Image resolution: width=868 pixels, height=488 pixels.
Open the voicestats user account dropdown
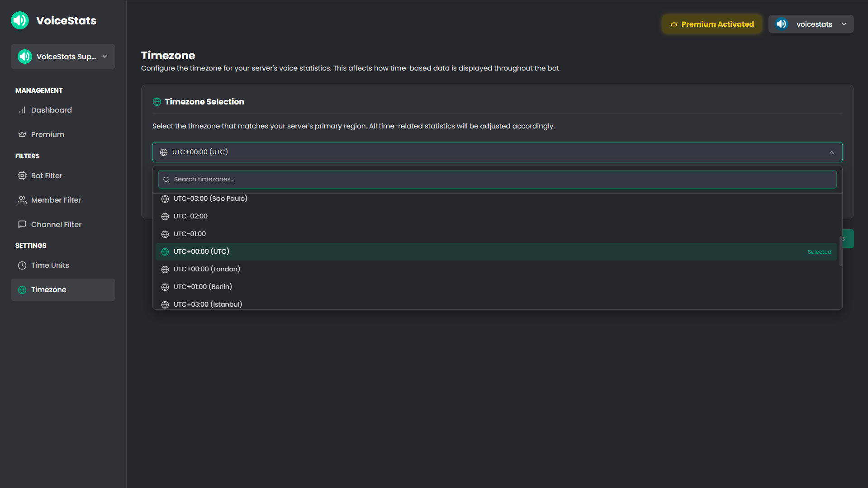[811, 24]
